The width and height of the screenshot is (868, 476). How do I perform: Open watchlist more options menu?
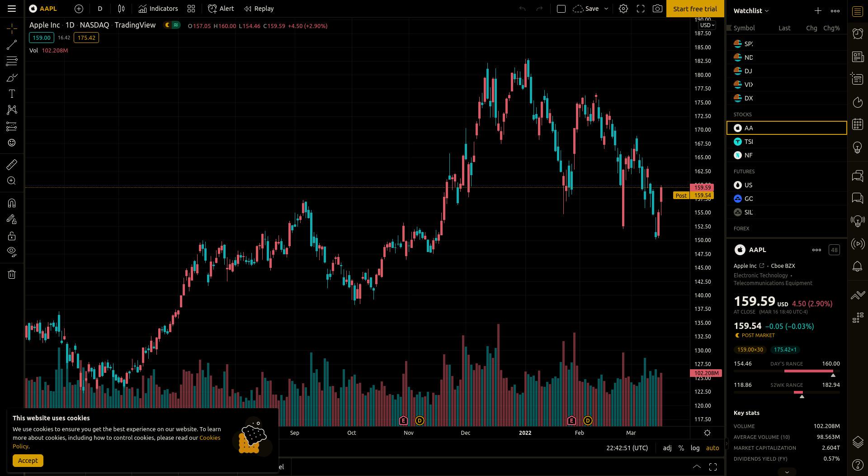pos(835,10)
